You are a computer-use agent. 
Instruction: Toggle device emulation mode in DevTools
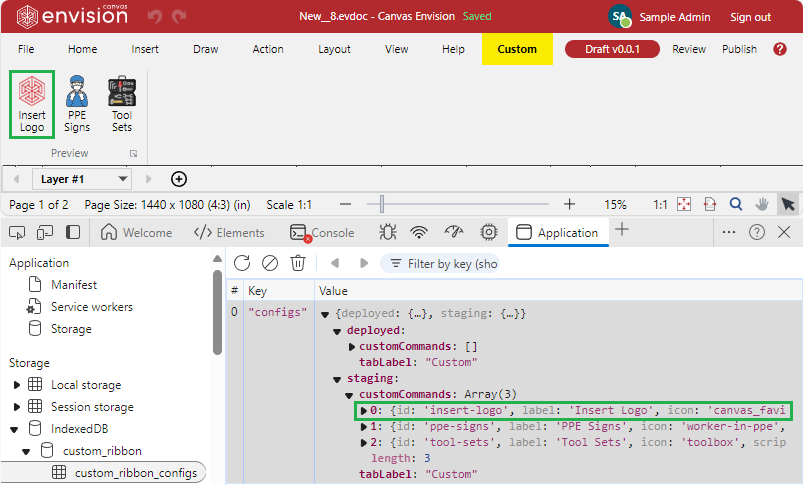tap(44, 232)
